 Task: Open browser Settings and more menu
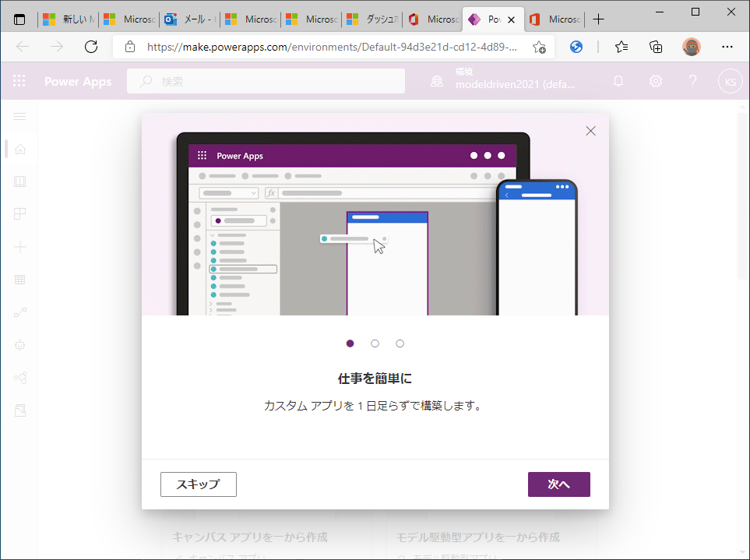[727, 47]
